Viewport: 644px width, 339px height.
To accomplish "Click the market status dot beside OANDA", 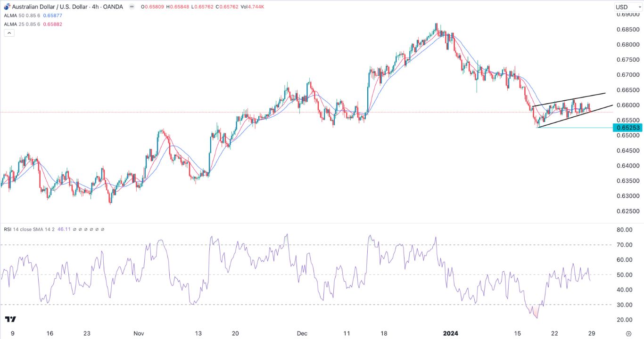I will (132, 7).
